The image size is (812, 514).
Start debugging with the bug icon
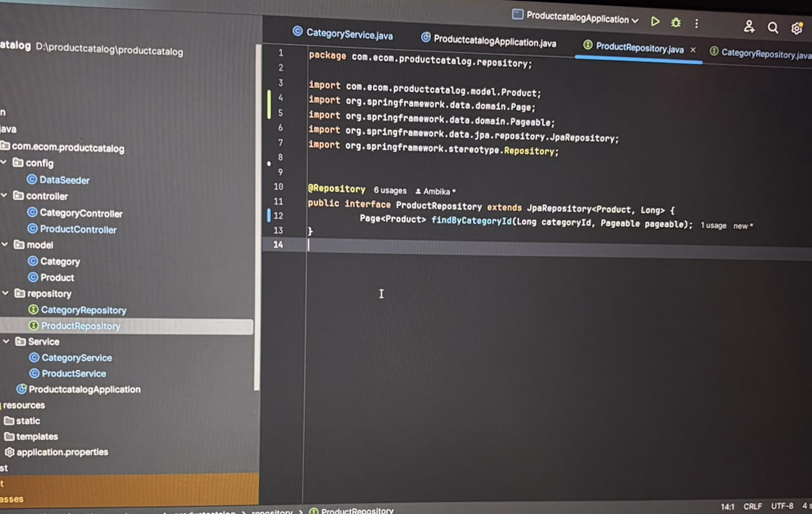(x=675, y=23)
